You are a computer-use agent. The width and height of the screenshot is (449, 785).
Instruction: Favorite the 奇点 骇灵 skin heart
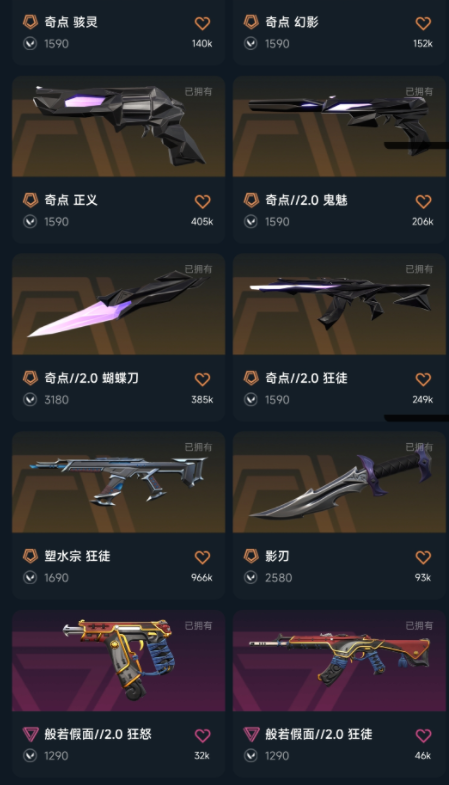tap(202, 23)
